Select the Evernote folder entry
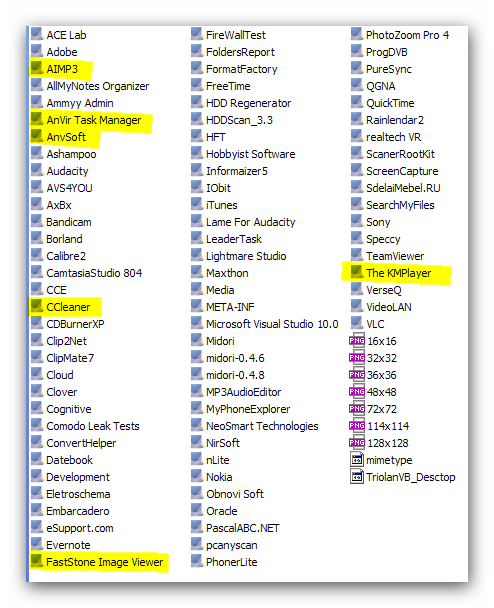This screenshot has height=608, width=494. [61, 545]
